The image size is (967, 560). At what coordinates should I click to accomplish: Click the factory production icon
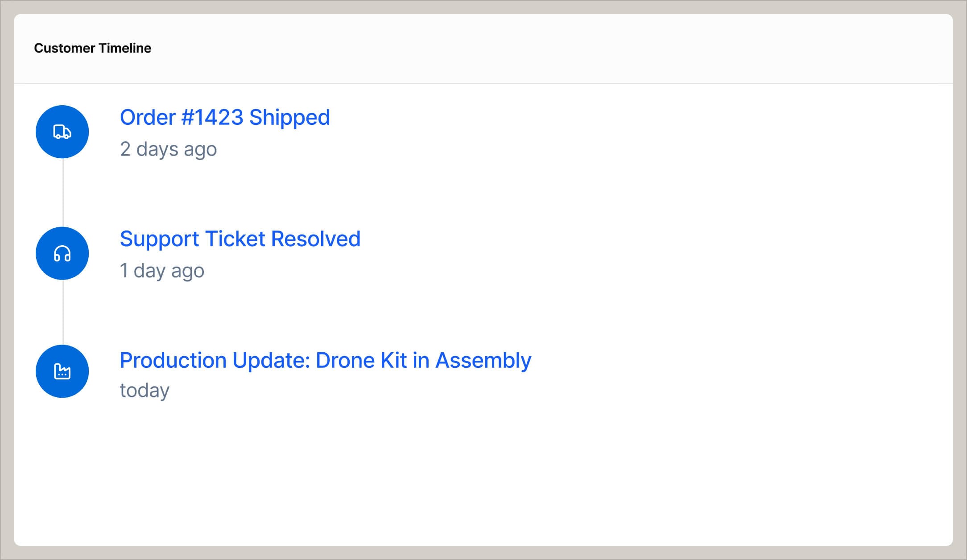click(62, 371)
